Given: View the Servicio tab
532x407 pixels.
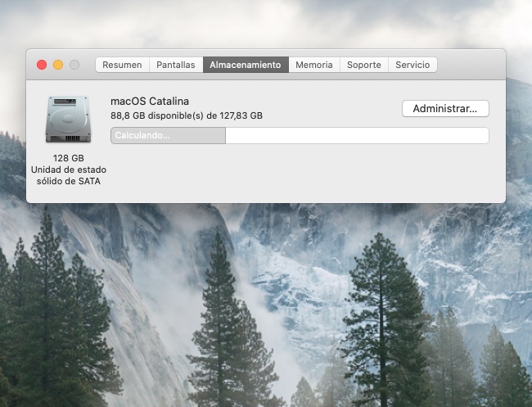Looking at the screenshot, I should tap(413, 65).
